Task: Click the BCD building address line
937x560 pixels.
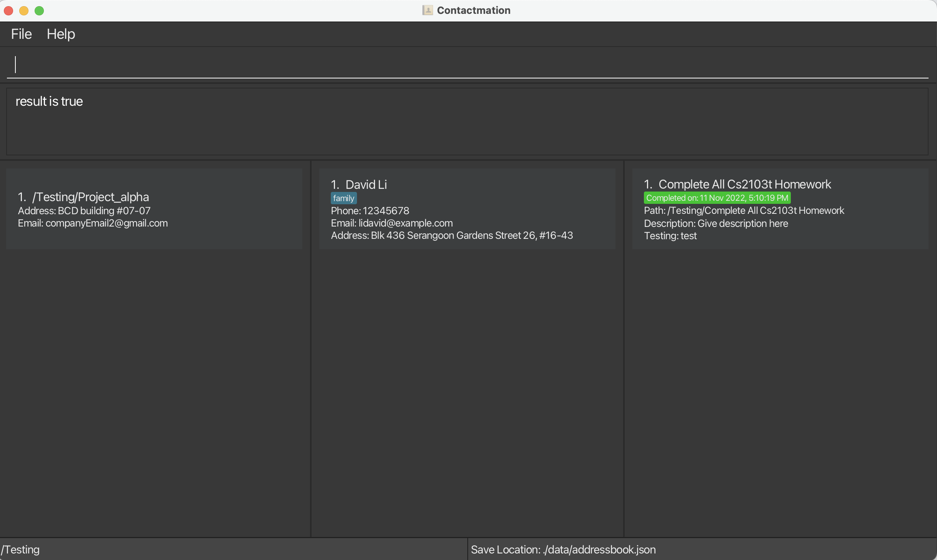Action: pyautogui.click(x=84, y=211)
